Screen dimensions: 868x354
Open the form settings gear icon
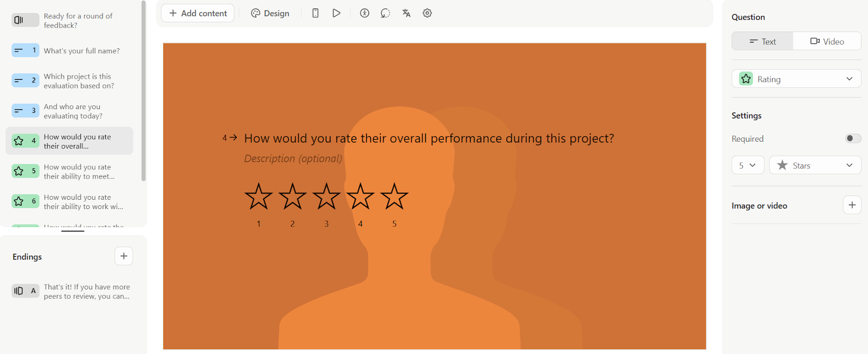click(x=427, y=12)
